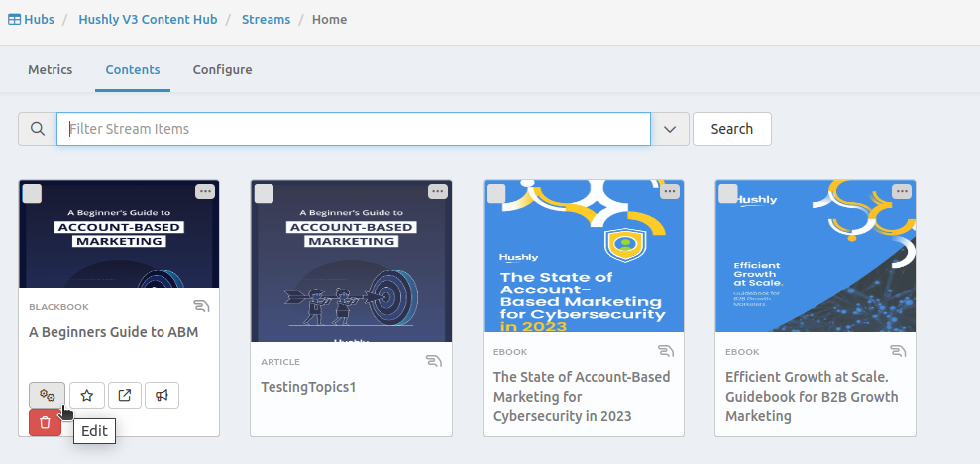This screenshot has width=980, height=464.
Task: Check the box on Cybersecurity 2023 ebook card
Action: [x=495, y=194]
